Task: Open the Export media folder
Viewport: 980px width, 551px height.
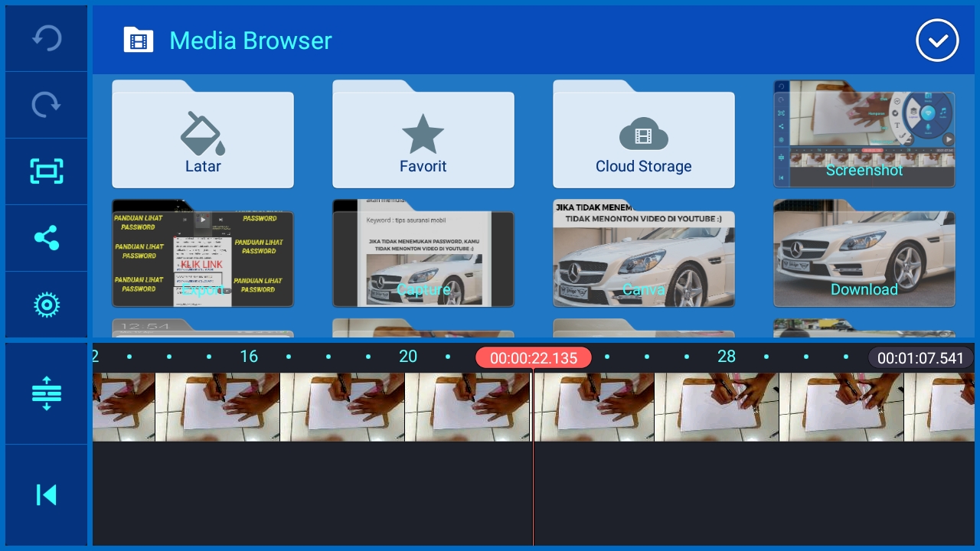Action: [x=203, y=256]
